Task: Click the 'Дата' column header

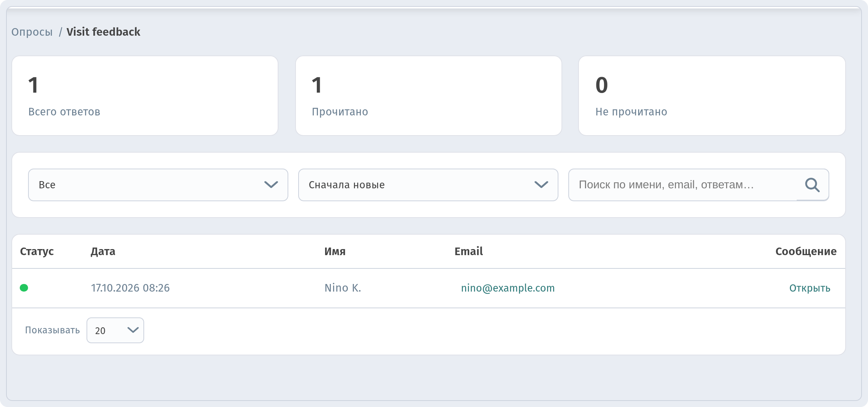Action: click(x=103, y=251)
